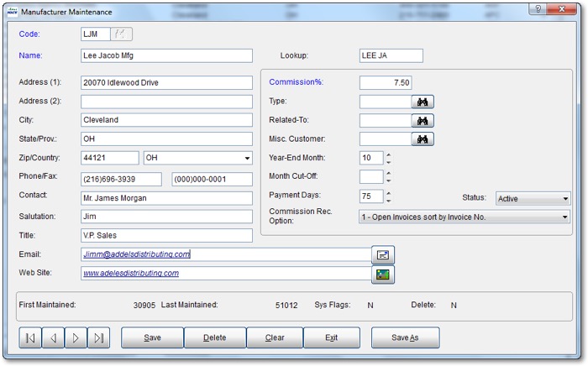Click the State/Prov. field
Viewport: 588px width, 366px height.
tap(166, 139)
